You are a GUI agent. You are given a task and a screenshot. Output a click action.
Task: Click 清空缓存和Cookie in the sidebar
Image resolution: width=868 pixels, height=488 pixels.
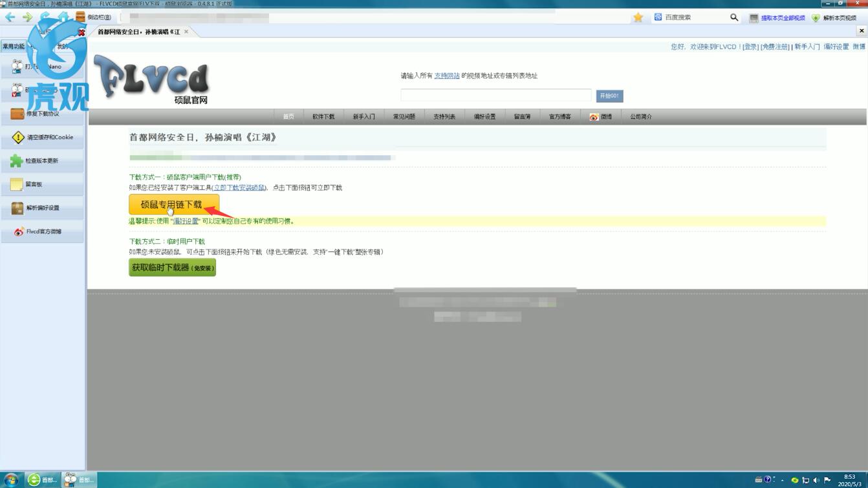(42, 137)
